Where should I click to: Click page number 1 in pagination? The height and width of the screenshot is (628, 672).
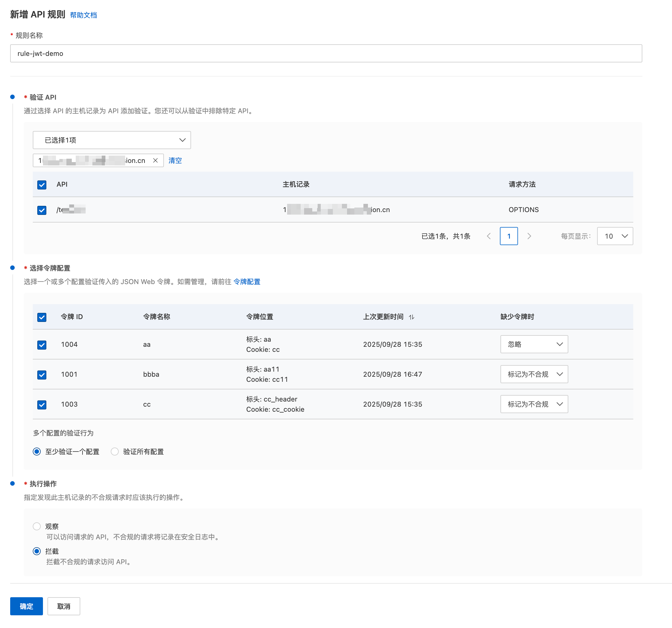tap(508, 236)
